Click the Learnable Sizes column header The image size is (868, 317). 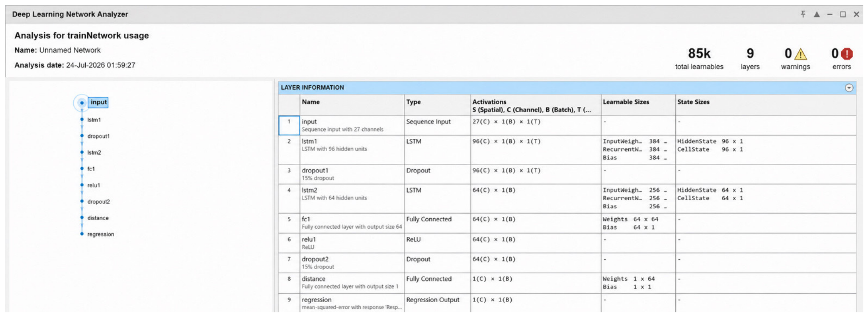coord(638,105)
